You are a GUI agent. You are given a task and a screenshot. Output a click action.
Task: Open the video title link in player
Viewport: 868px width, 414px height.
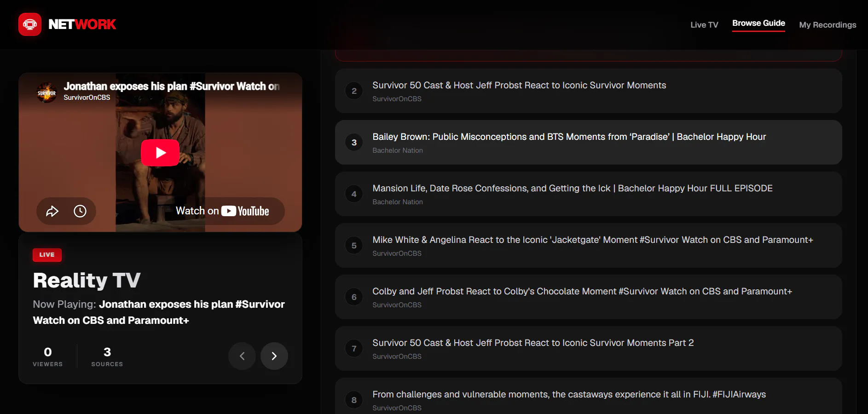[172, 86]
